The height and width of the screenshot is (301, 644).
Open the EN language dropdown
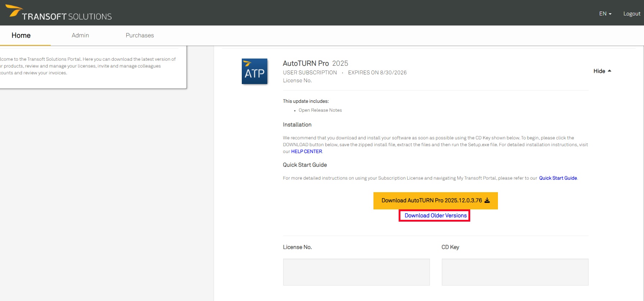click(605, 14)
